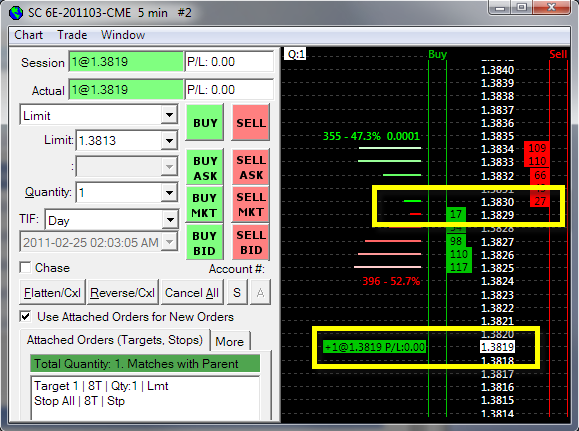
Task: Open the Chart menu
Action: 28,35
